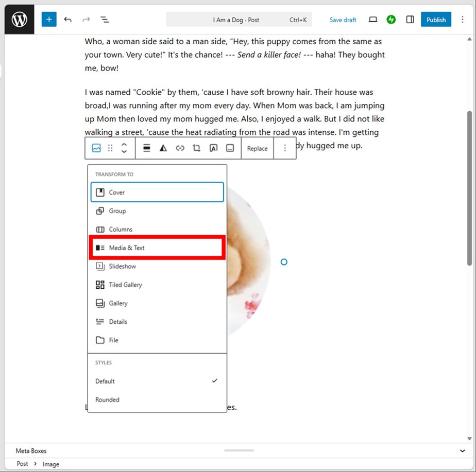Toggle the Settings sidebar panel
Screen dimensions: 476x472
[410, 20]
